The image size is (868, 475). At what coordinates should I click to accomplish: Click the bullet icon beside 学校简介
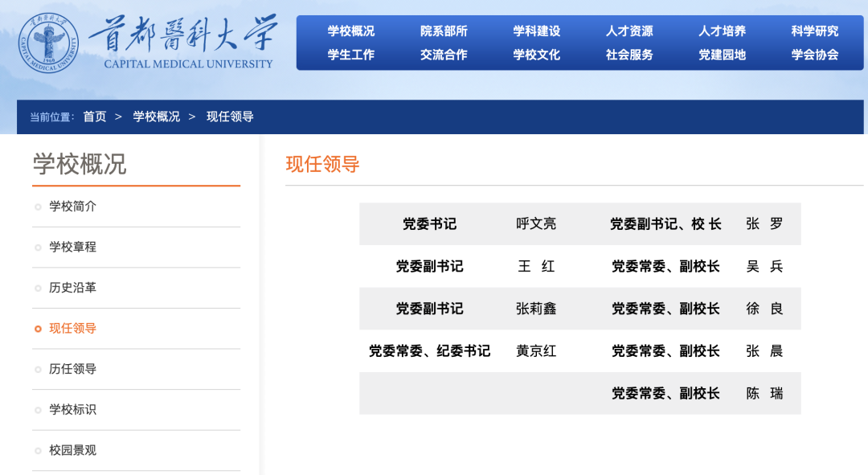pos(38,207)
